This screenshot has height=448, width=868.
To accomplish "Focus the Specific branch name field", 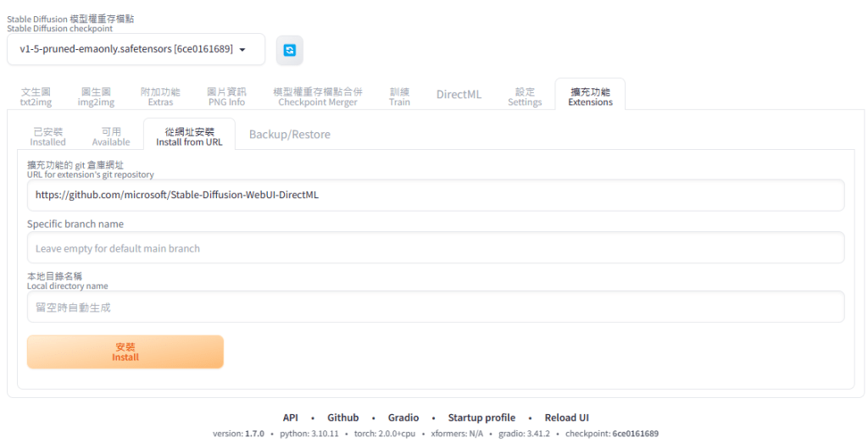I will (x=436, y=249).
